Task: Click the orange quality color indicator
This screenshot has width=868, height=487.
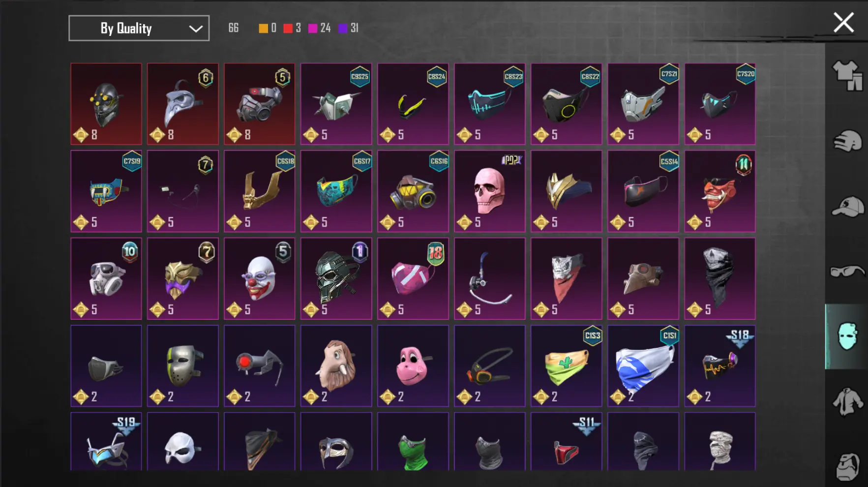Action: [264, 28]
